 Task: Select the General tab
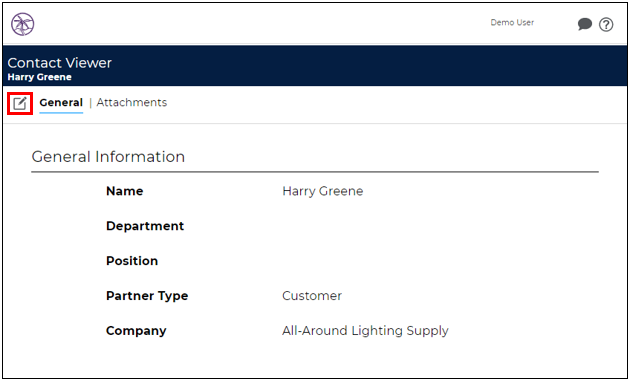click(61, 102)
